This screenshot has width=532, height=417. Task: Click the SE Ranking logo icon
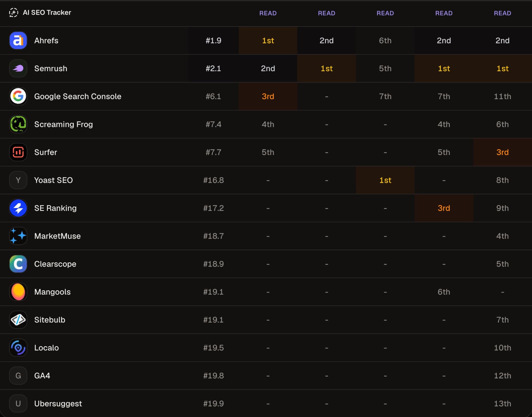pos(18,208)
